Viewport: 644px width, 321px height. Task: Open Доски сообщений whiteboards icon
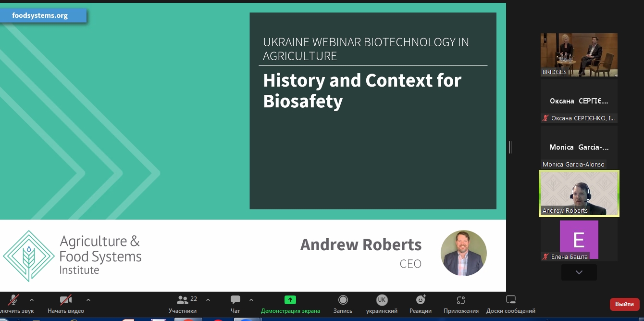coord(511,300)
